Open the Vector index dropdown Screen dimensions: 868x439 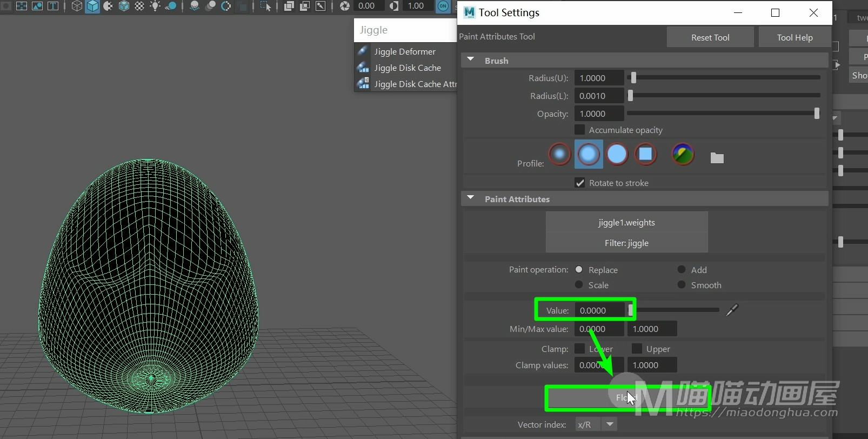(610, 424)
